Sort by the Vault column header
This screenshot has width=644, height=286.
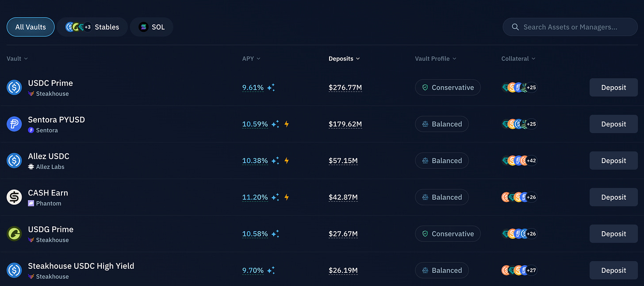(x=17, y=58)
